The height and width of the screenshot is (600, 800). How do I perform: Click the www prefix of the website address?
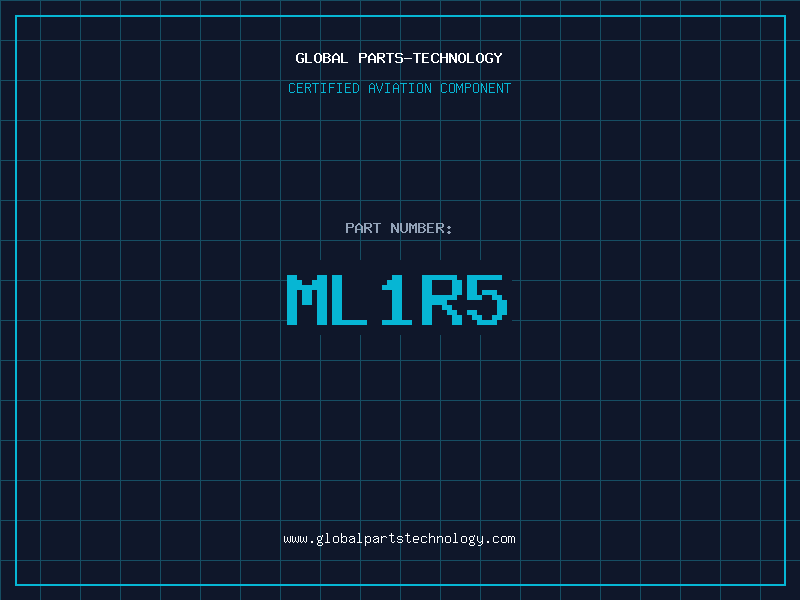(295, 539)
